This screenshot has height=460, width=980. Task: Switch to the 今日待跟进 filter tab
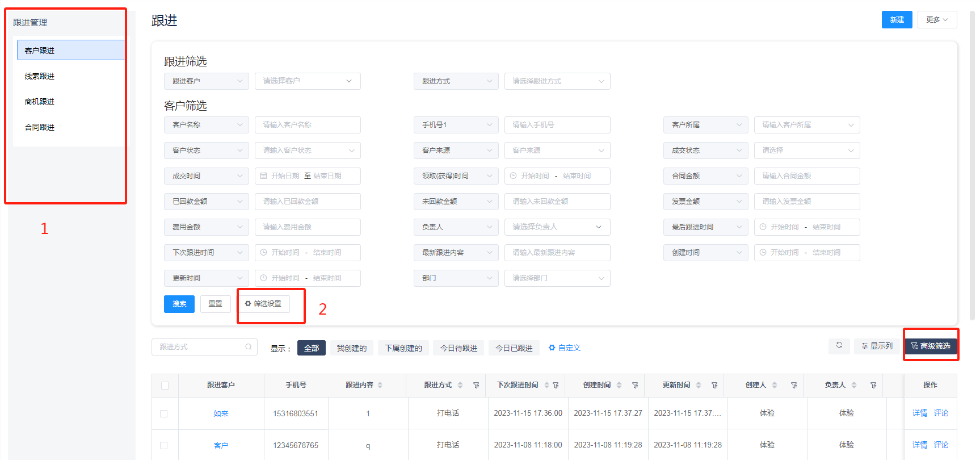coord(459,348)
